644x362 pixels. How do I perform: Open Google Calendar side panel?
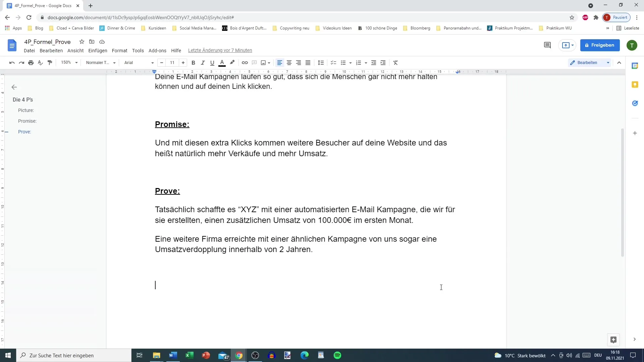[635, 66]
